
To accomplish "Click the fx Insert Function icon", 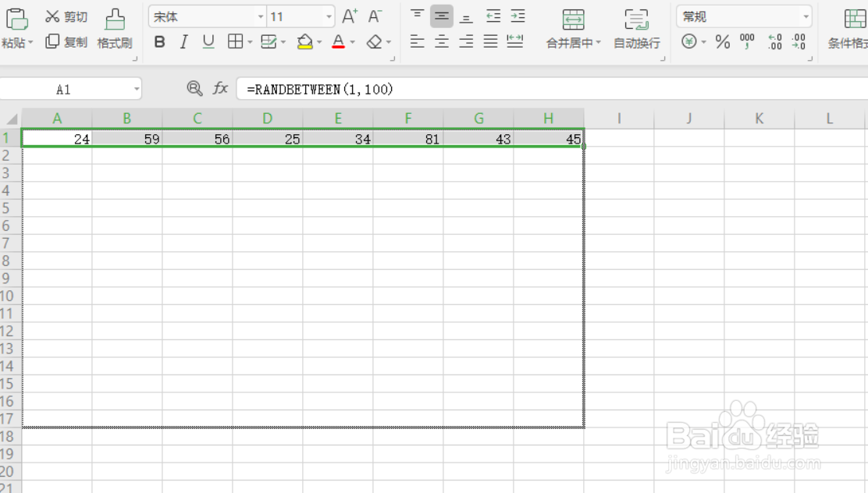I will [220, 88].
